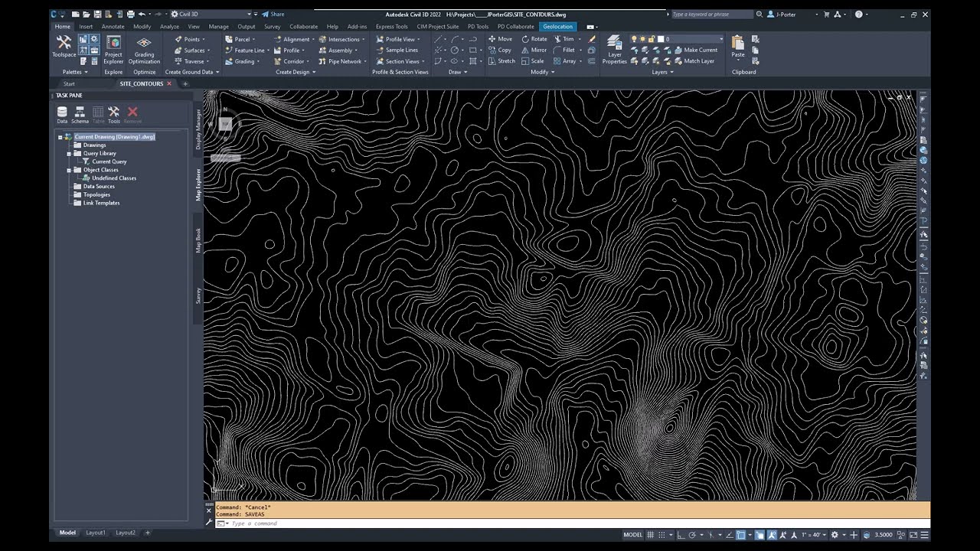
Task: Click the Share button
Action: [273, 14]
